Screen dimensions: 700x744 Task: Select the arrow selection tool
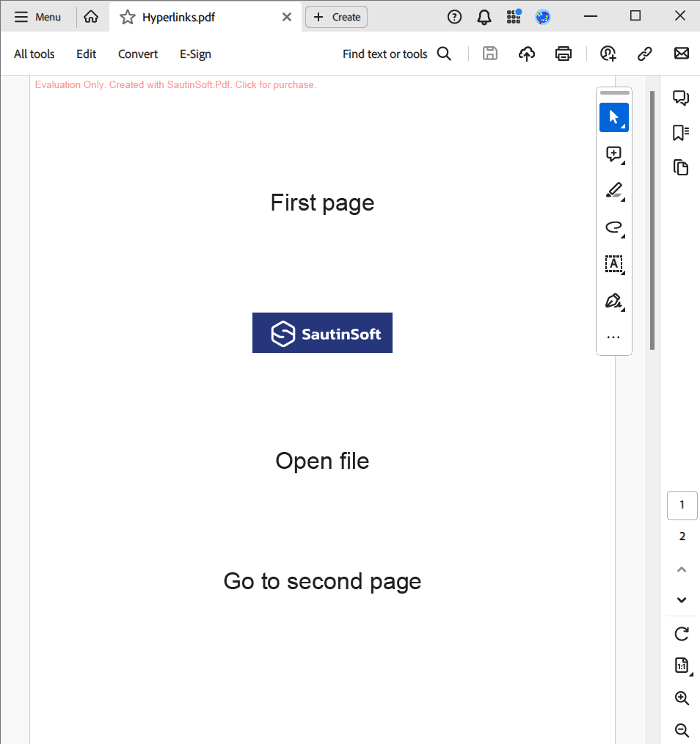(613, 117)
